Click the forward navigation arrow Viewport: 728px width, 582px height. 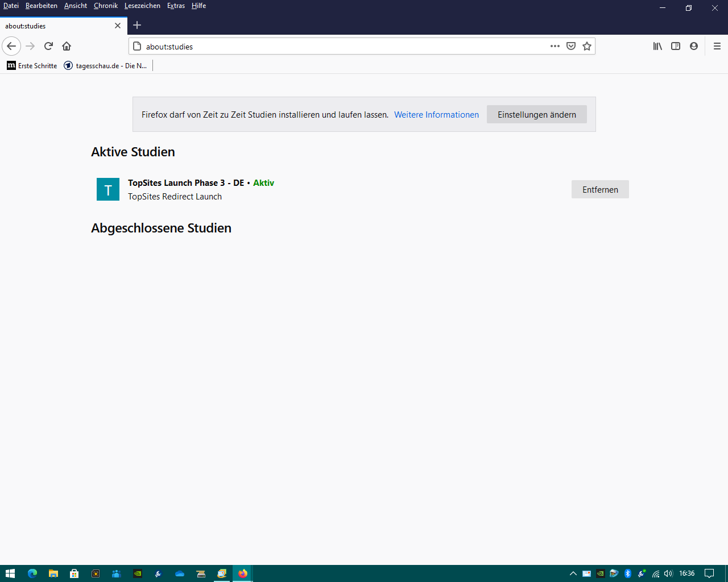[30, 46]
